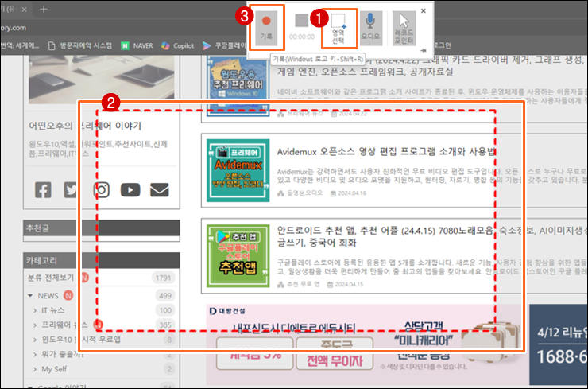Open the 추천 무료 앱 category tag
Image resolution: width=588 pixels, height=389 pixels.
(x=304, y=284)
